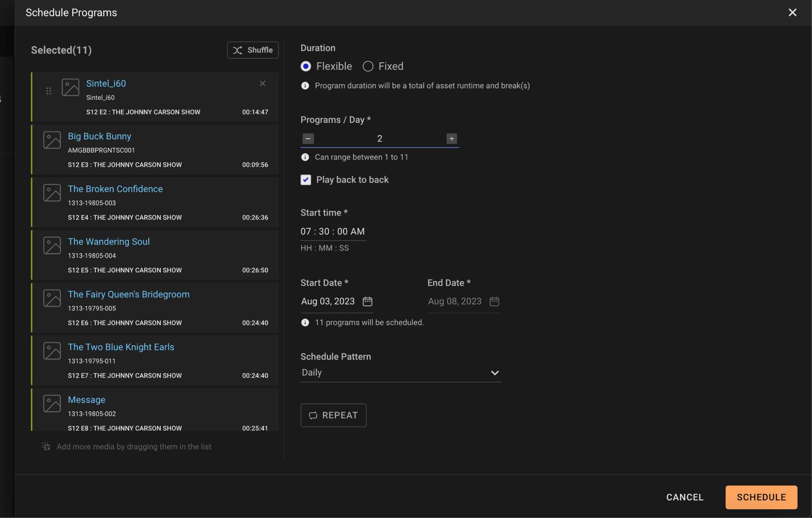Shuffle the selected programs

[x=253, y=50]
